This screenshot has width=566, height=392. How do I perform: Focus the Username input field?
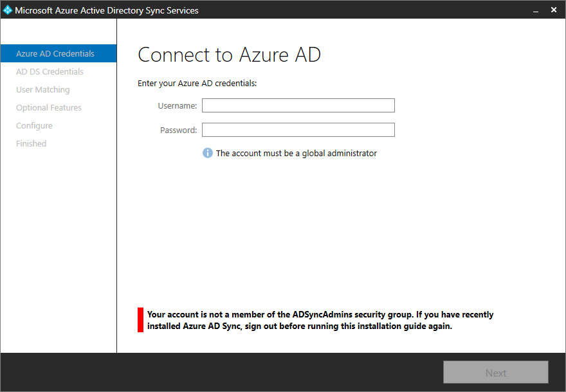click(x=298, y=105)
